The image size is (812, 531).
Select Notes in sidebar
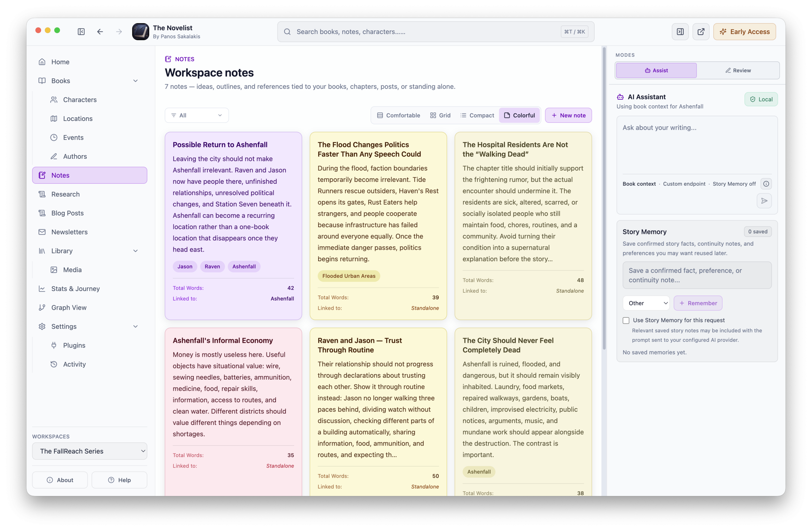click(x=90, y=175)
